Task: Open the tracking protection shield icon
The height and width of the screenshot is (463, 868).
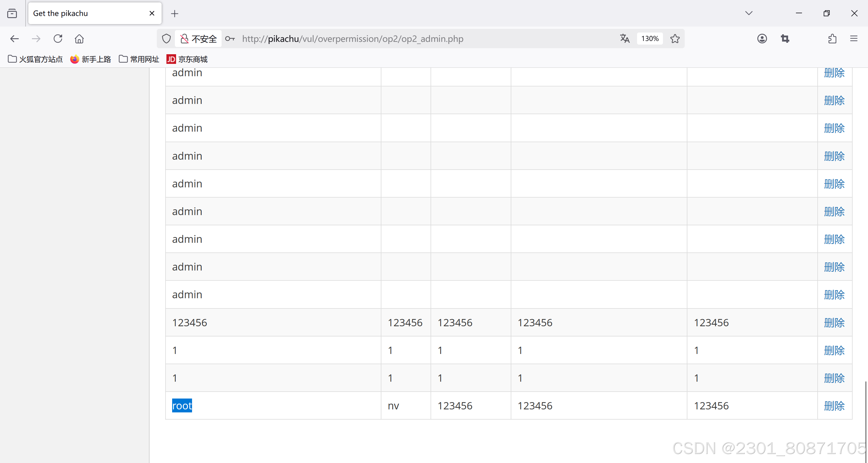Action: (x=166, y=39)
